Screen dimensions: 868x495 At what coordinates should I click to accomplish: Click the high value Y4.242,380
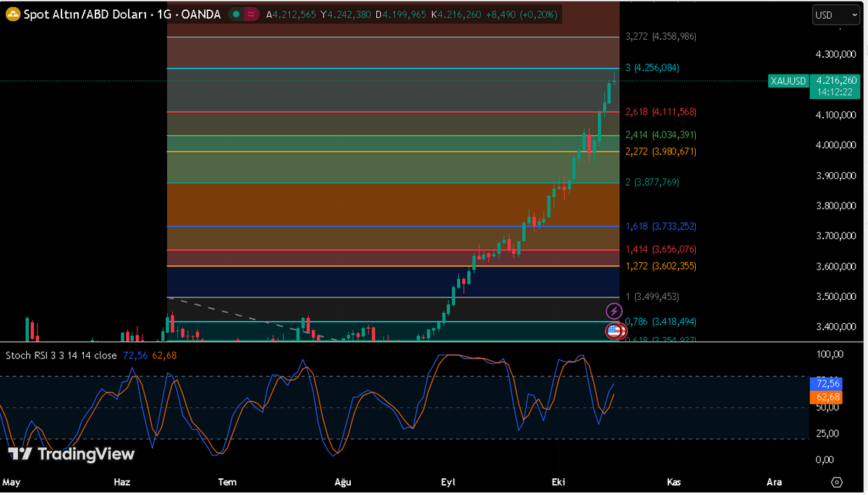pyautogui.click(x=346, y=14)
